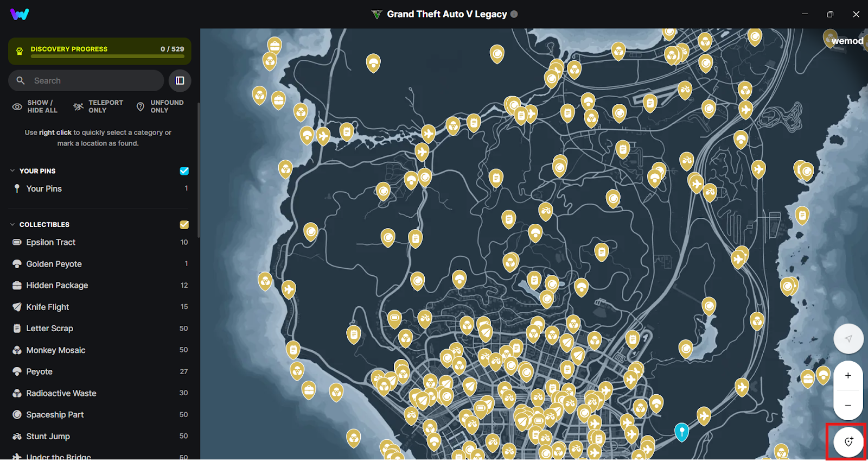Collapse the Collectibles section chevron

(12, 224)
